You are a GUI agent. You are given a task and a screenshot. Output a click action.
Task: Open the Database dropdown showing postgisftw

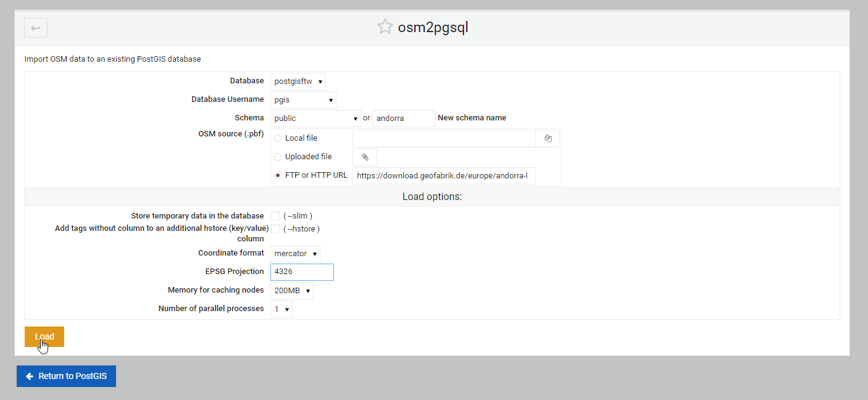click(298, 81)
